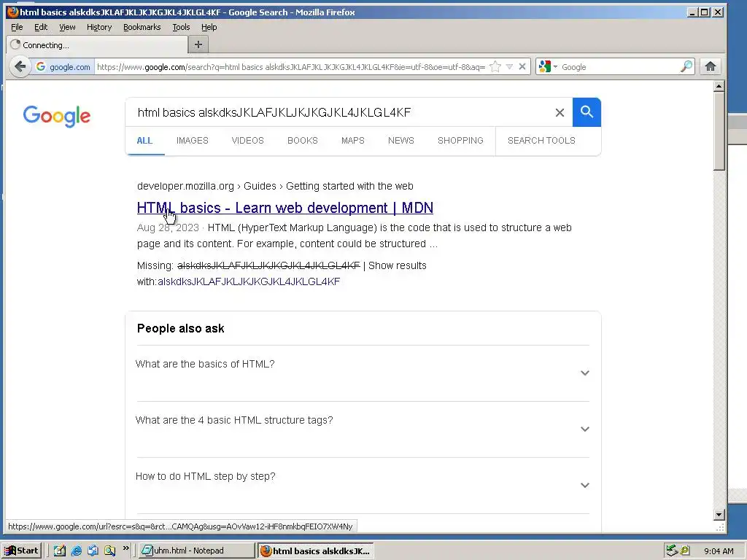
Task: Open Firefox home page icon
Action: (x=711, y=66)
